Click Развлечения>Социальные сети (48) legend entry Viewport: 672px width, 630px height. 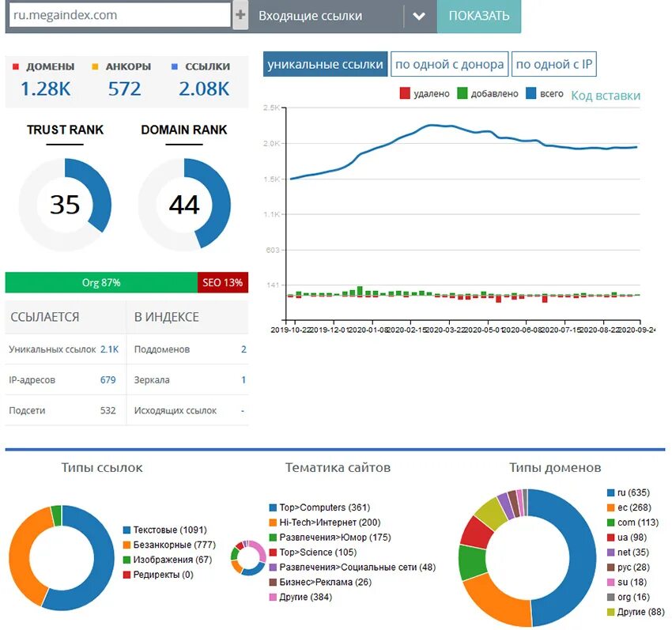click(x=352, y=568)
